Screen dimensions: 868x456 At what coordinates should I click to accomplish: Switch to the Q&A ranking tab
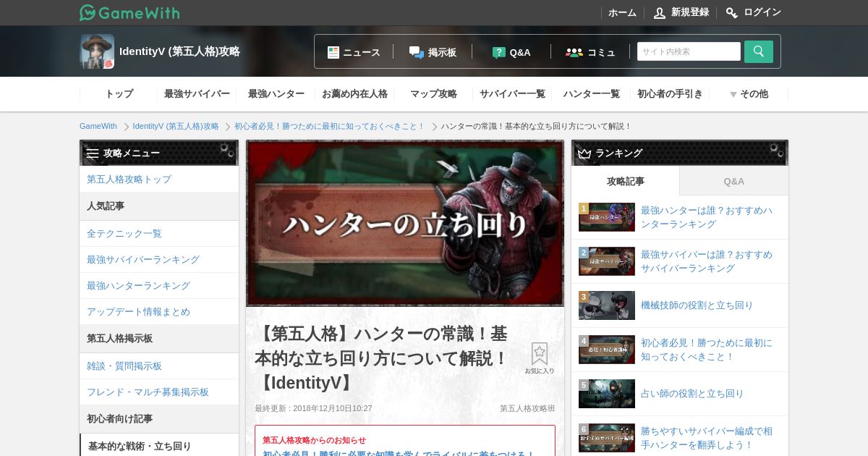coord(734,181)
